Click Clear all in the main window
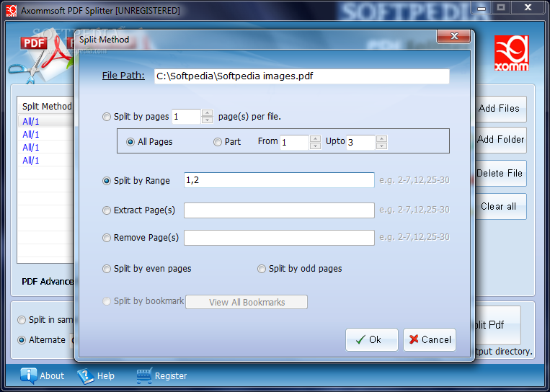 [500, 207]
